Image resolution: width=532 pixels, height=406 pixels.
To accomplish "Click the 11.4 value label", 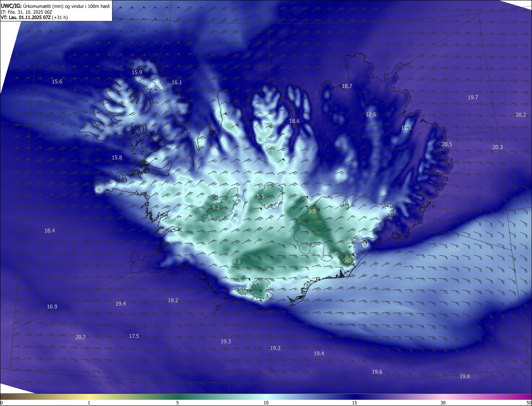I will coord(454,249).
